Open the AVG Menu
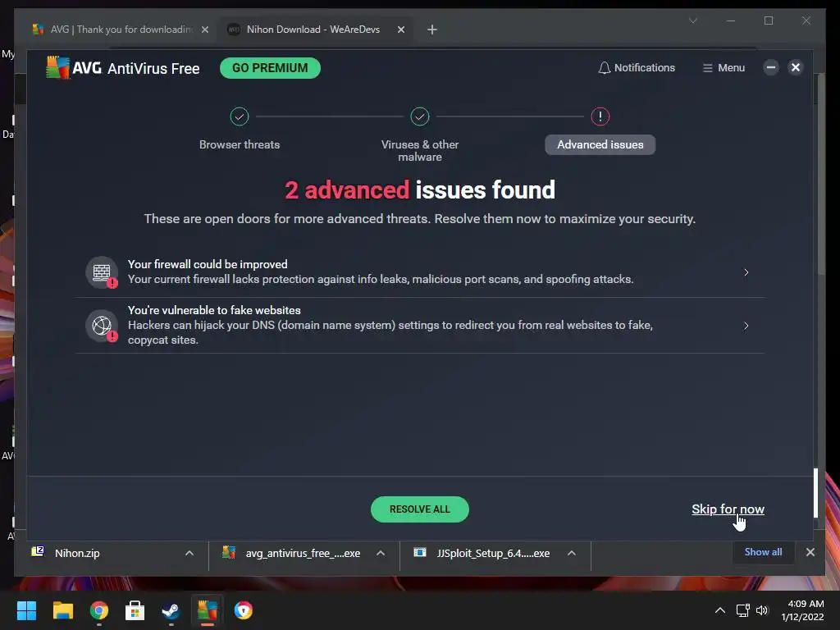 (724, 68)
